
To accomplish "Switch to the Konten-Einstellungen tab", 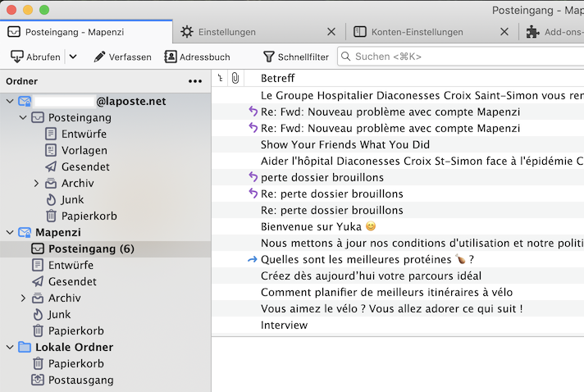I will [417, 32].
